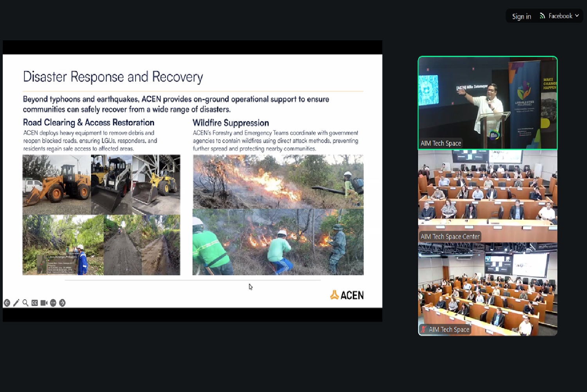The width and height of the screenshot is (587, 392).
Task: Click the ACEN logo on the slide
Action: [x=347, y=295]
